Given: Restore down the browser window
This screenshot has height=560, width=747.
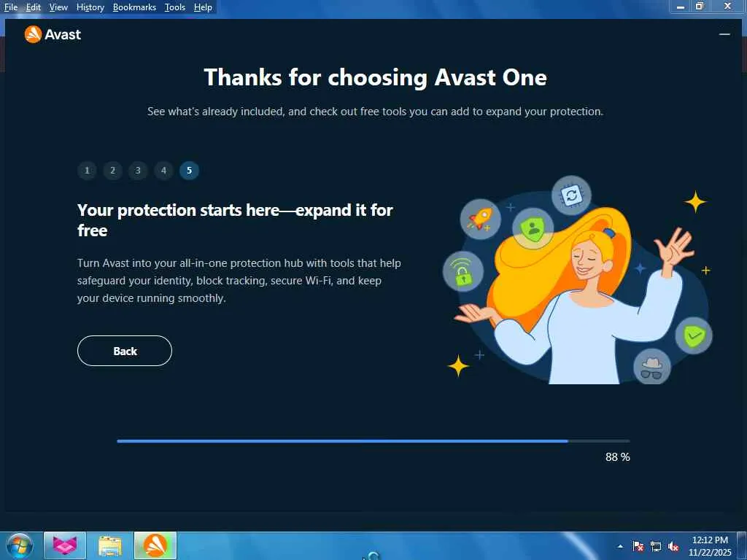Looking at the screenshot, I should pos(699,6).
